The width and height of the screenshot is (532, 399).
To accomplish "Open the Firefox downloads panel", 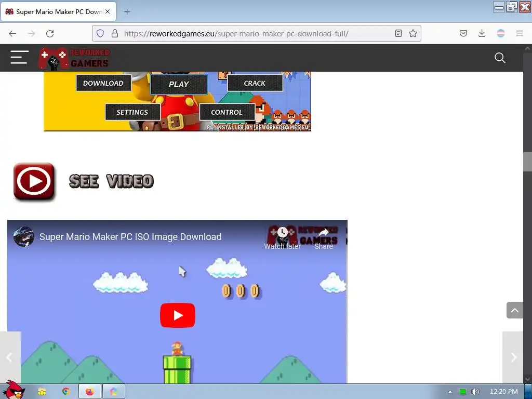I will coord(482,33).
